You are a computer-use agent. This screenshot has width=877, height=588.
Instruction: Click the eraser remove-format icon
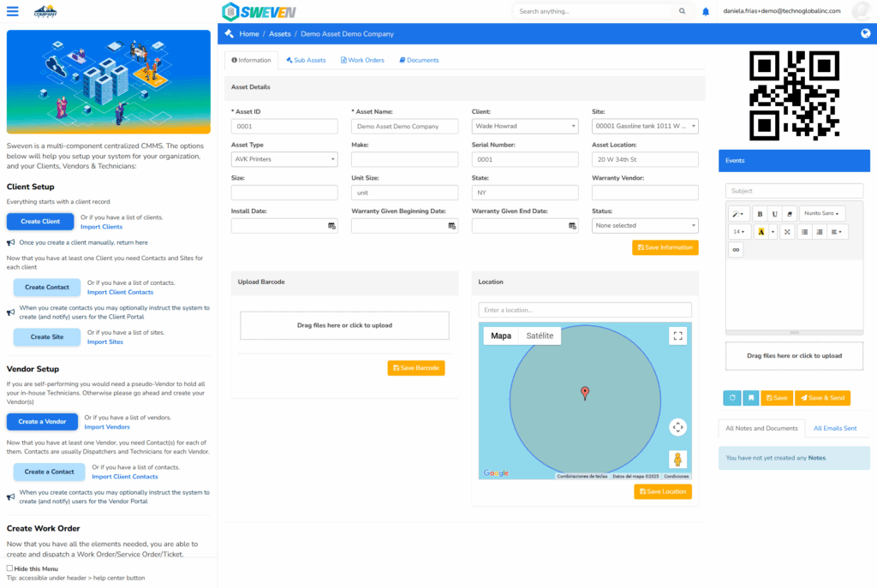(789, 213)
